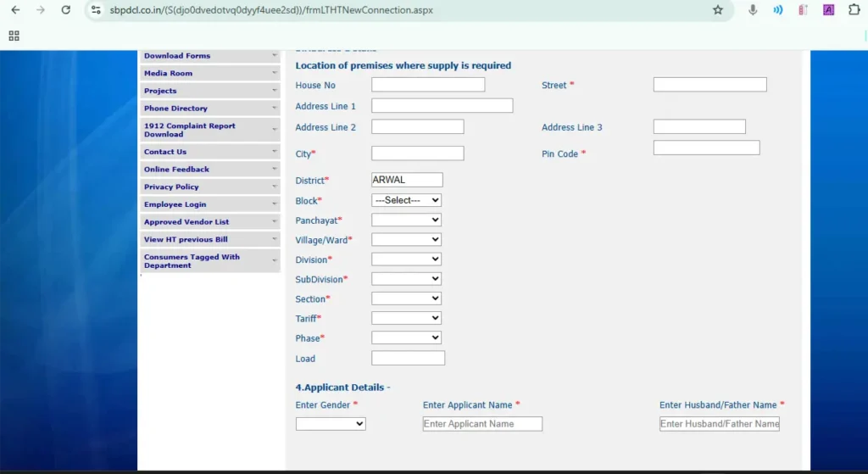Screen dimensions: 868x474
Task: Bookmark this page with star icon
Action: 718,10
